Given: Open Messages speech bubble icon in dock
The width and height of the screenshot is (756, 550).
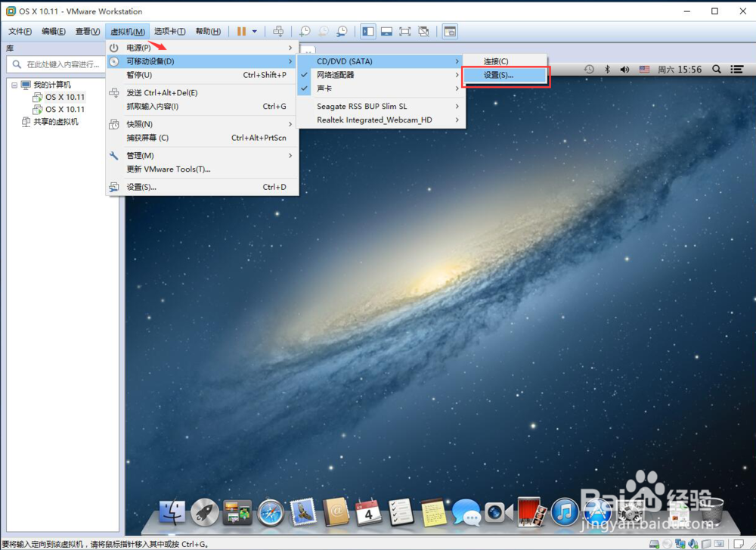Looking at the screenshot, I should 466,512.
